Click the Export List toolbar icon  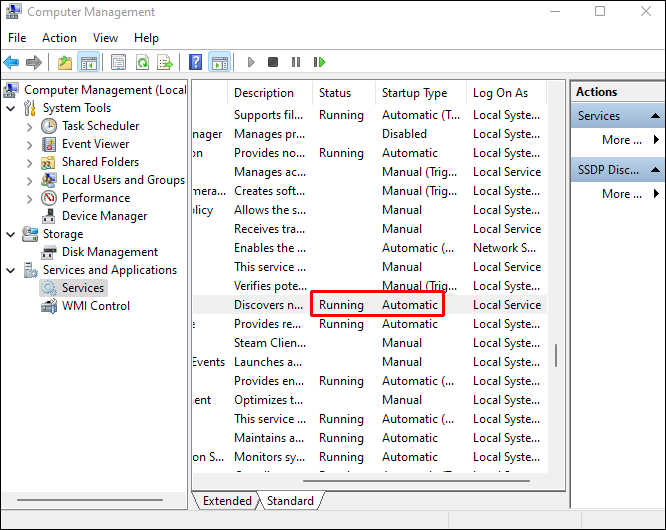pyautogui.click(x=165, y=63)
